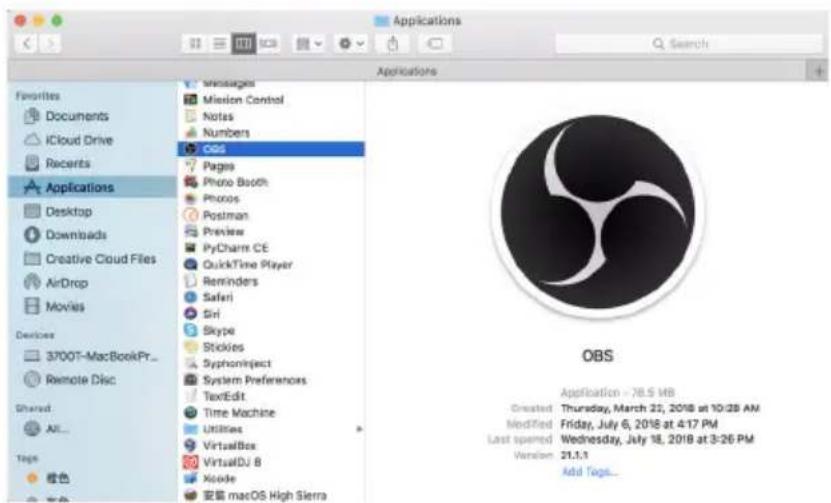
Task: Click the Add Tags link
Action: click(x=589, y=471)
